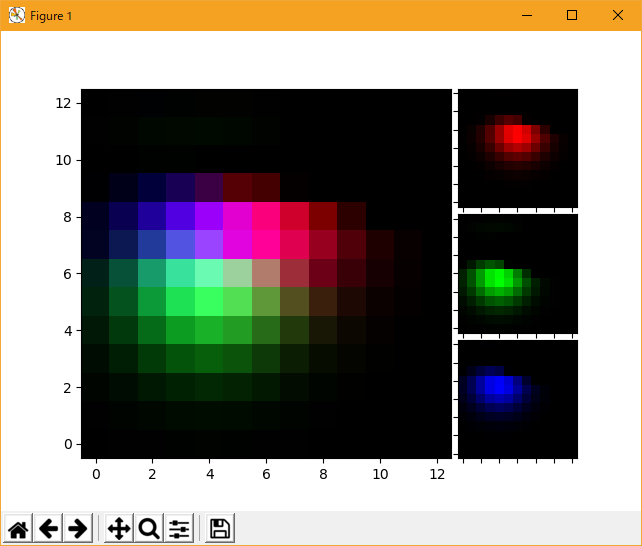The height and width of the screenshot is (546, 642).
Task: Go forward to next view arrow
Action: tap(78, 528)
